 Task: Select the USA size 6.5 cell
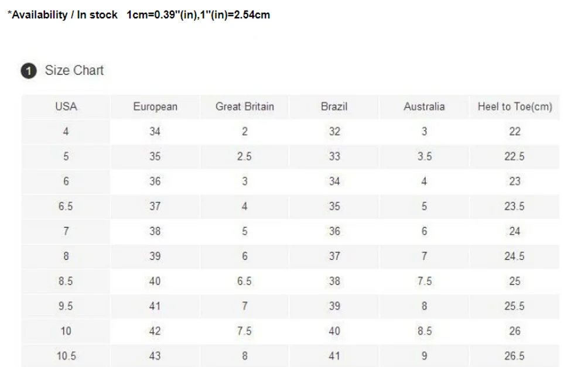tap(66, 207)
